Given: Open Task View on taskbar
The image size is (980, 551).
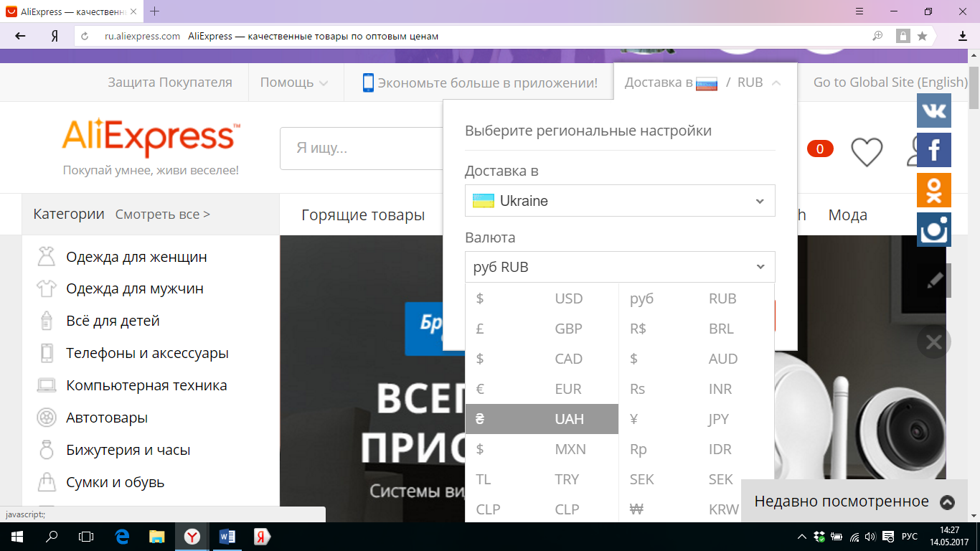Looking at the screenshot, I should 86,536.
